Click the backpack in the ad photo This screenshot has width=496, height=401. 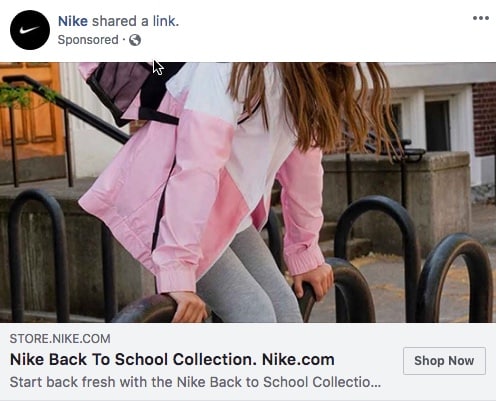click(130, 92)
